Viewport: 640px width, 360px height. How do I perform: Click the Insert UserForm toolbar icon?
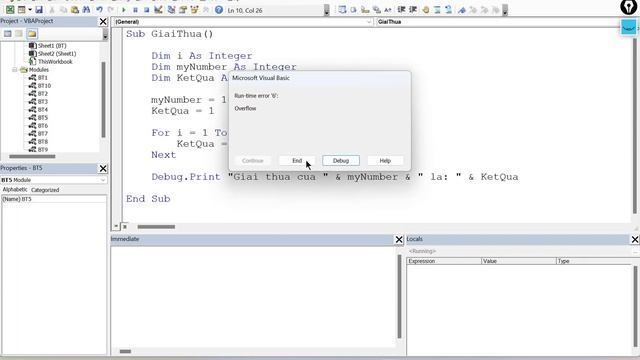21,10
